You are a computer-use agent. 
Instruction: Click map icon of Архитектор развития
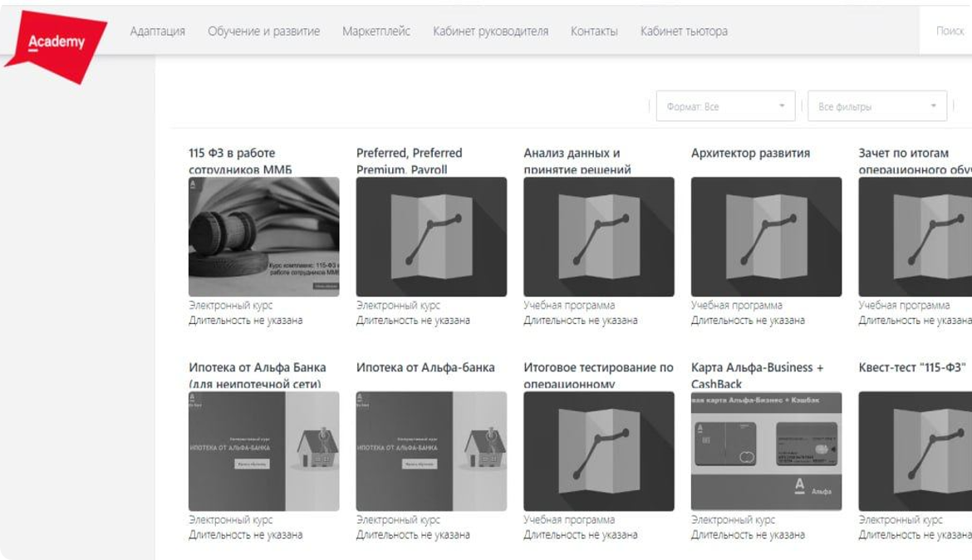[x=766, y=237]
